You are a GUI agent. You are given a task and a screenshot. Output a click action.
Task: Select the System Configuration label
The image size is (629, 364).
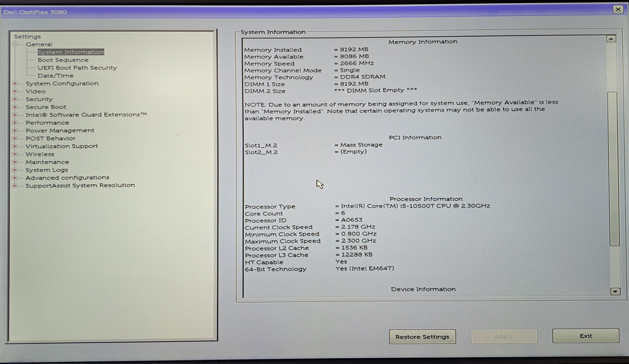(62, 84)
